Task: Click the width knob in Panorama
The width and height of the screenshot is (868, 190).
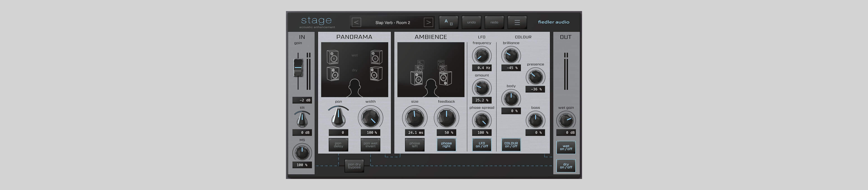Action: 370,118
